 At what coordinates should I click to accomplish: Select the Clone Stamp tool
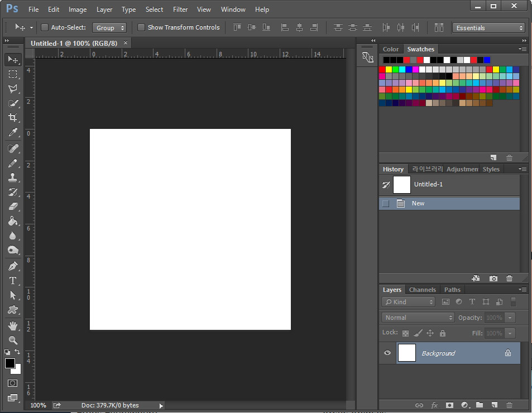pos(13,177)
